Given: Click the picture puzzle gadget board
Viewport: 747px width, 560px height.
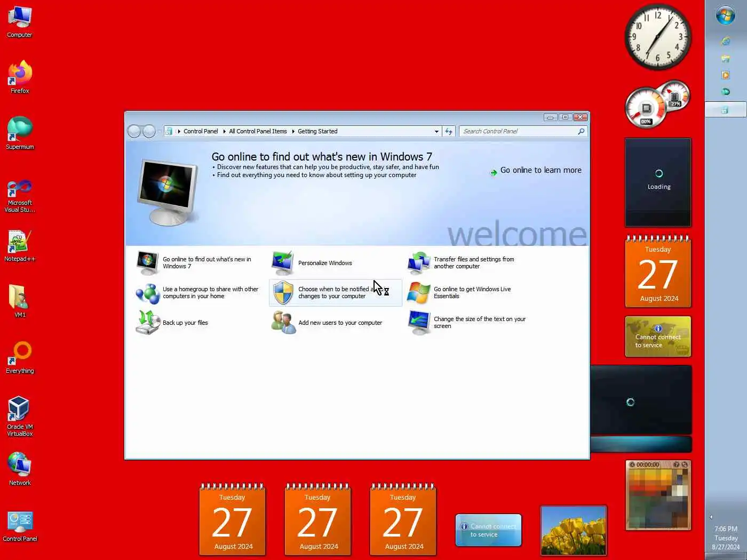Looking at the screenshot, I should 658,499.
